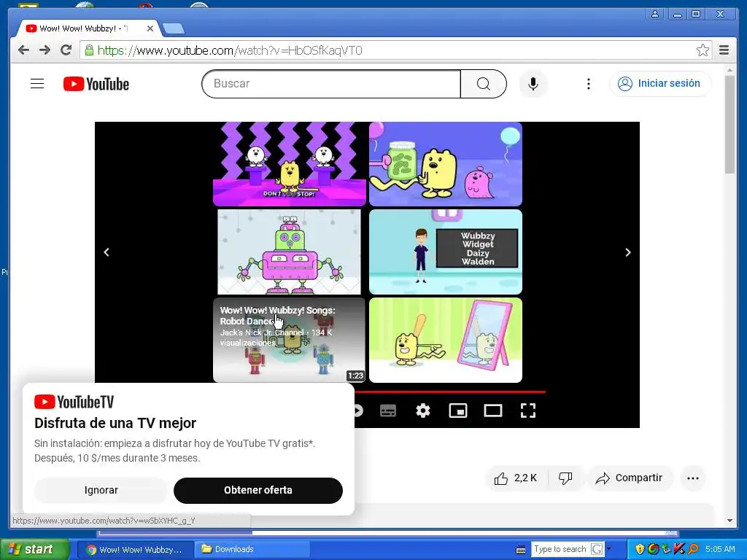Dislike the video
This screenshot has height=560, width=747.
pyautogui.click(x=565, y=478)
